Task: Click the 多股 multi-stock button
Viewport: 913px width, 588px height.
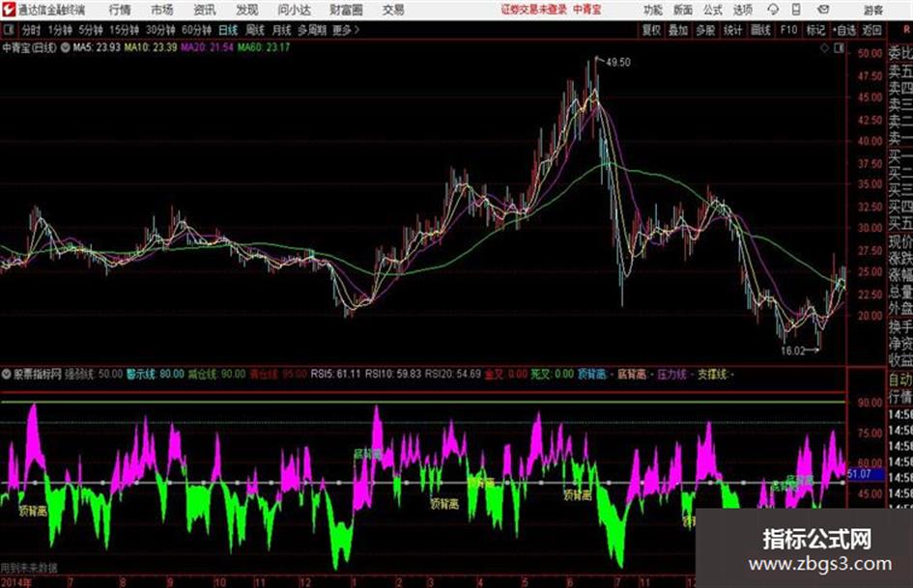Action: point(705,30)
